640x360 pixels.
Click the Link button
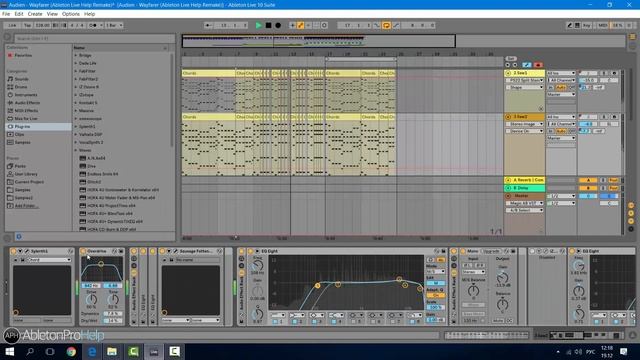(12, 25)
